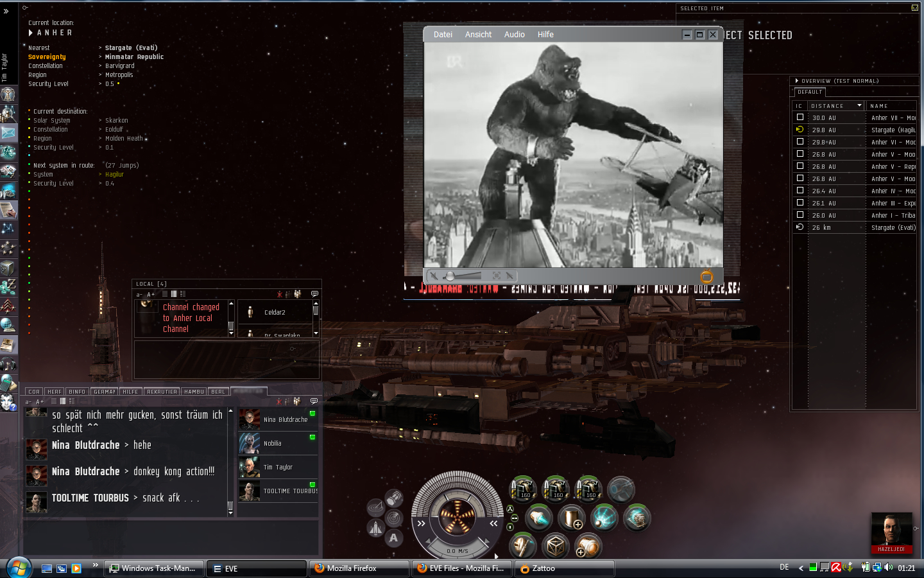Screen dimensions: 924x578
Task: Click the >> arrows left of the capacitor
Action: [x=421, y=523]
